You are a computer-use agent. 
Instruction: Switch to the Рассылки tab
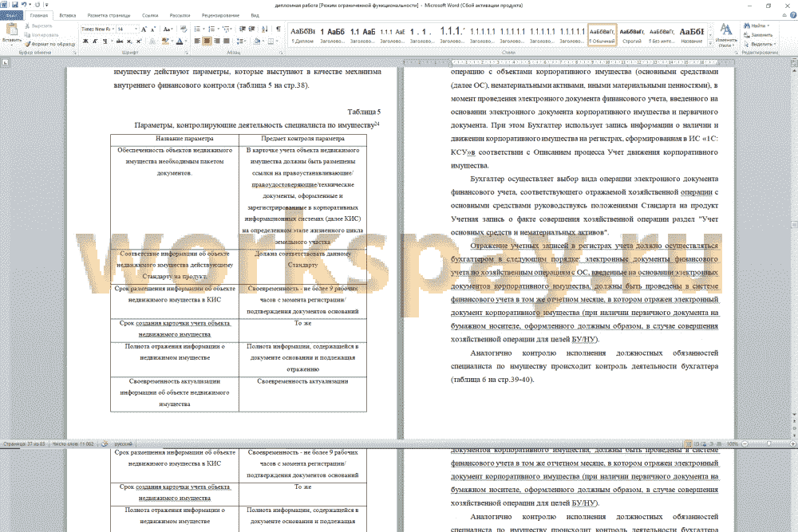pos(180,16)
